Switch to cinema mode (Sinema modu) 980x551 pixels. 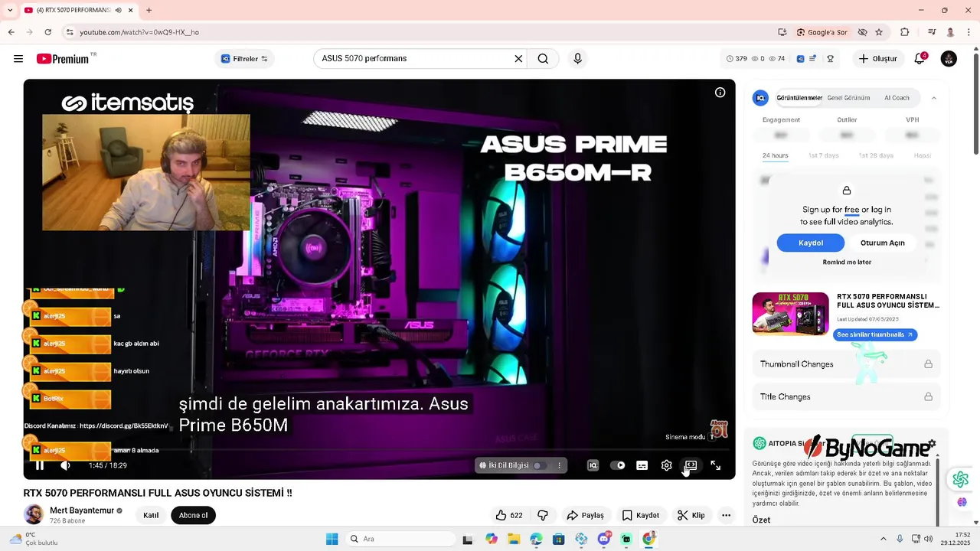pos(691,465)
